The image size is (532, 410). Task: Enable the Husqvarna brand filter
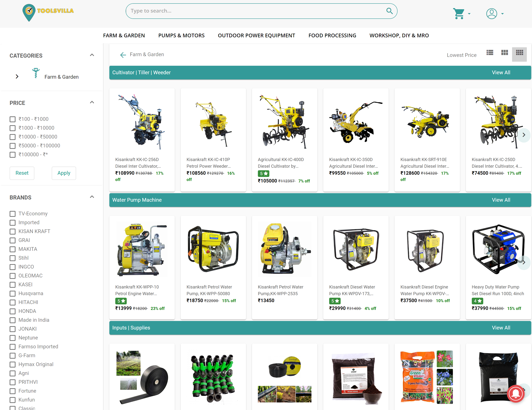coord(12,294)
